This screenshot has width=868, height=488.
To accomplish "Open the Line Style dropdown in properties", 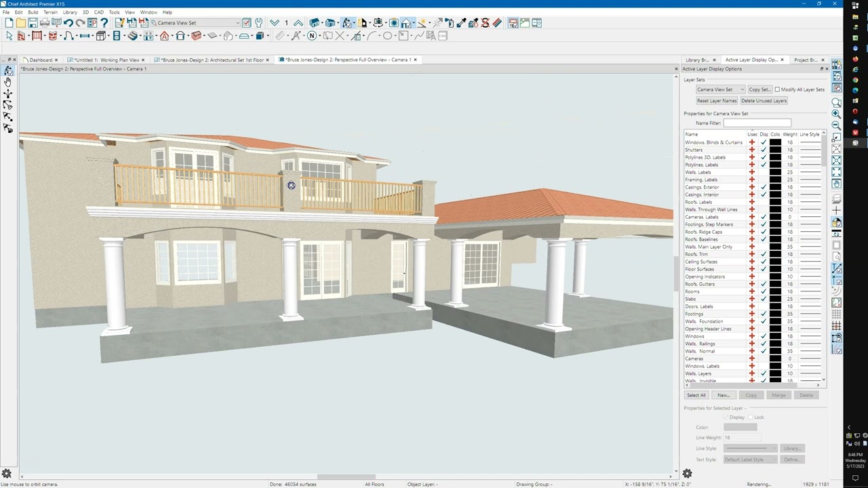I will tap(750, 448).
